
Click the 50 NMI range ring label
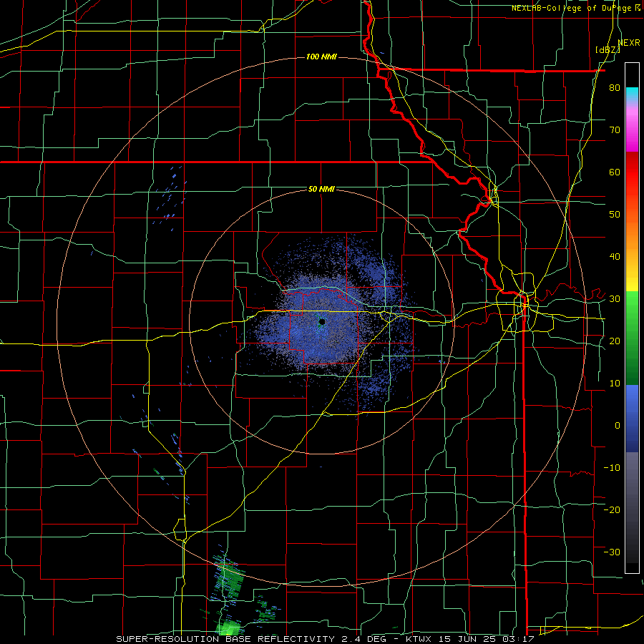(x=321, y=190)
